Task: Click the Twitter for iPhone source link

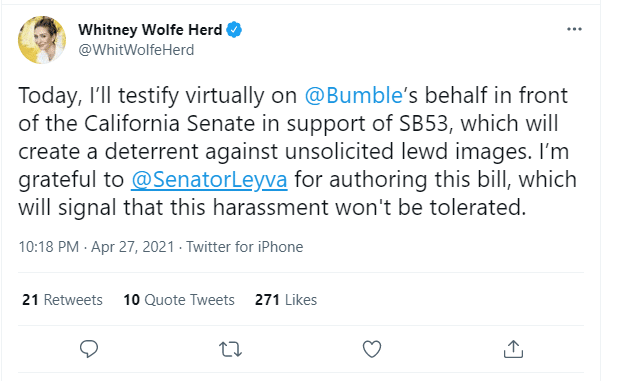Action: tap(245, 247)
